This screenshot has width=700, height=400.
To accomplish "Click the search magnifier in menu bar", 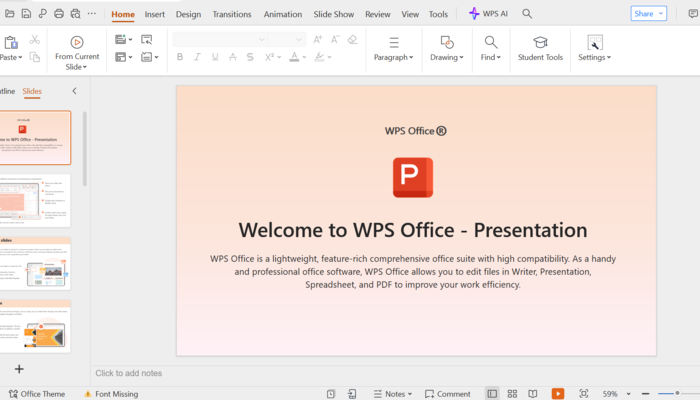I will [527, 14].
